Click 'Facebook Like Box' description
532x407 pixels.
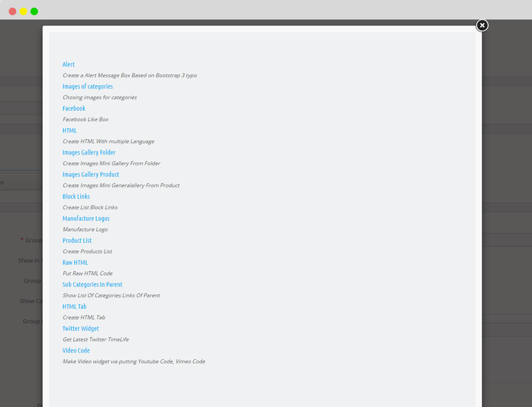[86, 119]
